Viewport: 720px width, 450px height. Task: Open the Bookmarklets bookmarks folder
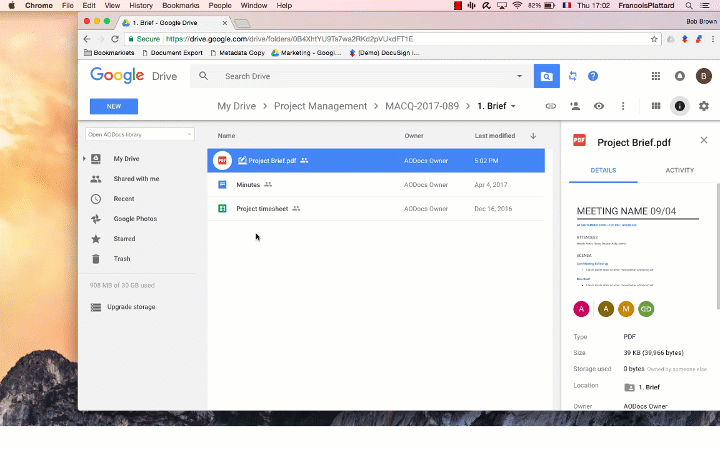(x=109, y=53)
